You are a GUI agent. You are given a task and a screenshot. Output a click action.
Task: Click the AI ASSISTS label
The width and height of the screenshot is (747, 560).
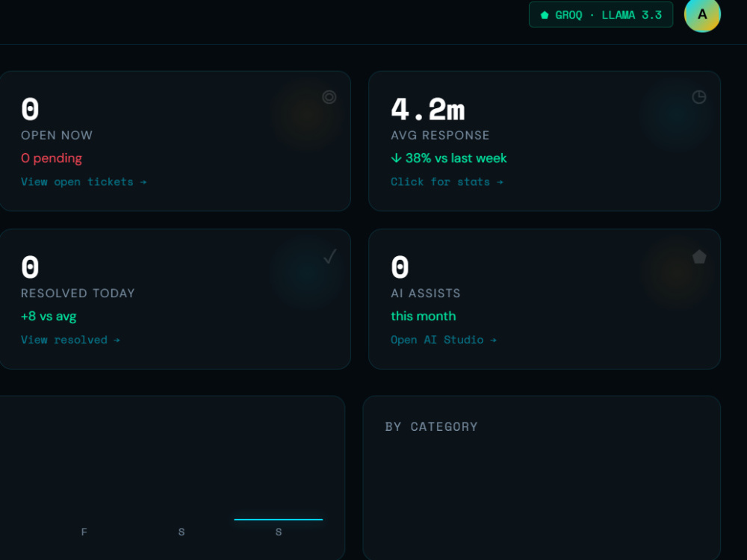pyautogui.click(x=426, y=293)
